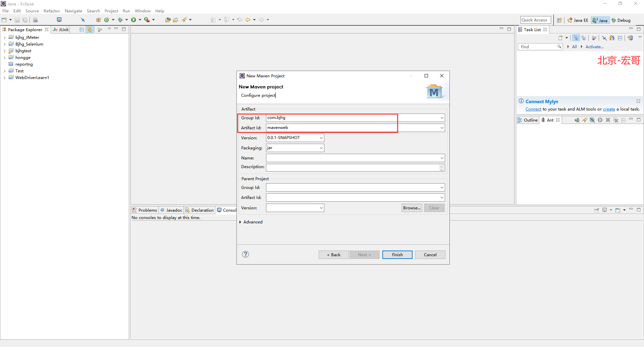644x347 pixels.
Task: Click the Debug bug icon in toolbar
Action: [x=120, y=20]
